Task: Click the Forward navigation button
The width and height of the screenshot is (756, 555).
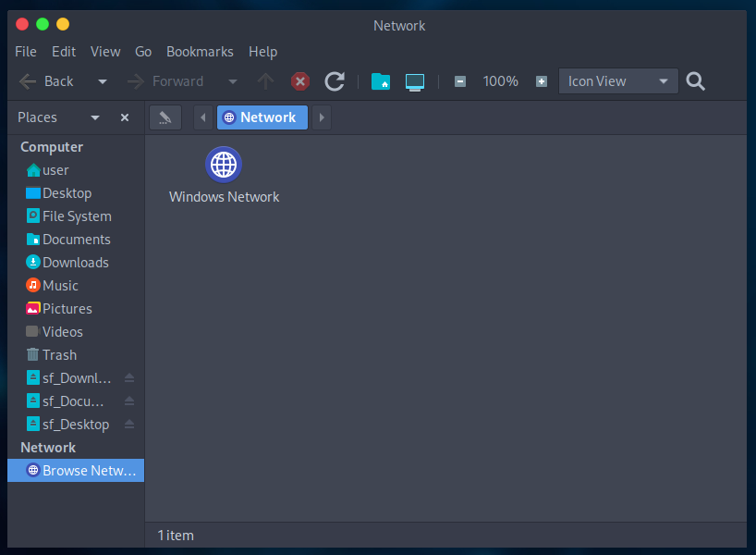Action: (165, 81)
